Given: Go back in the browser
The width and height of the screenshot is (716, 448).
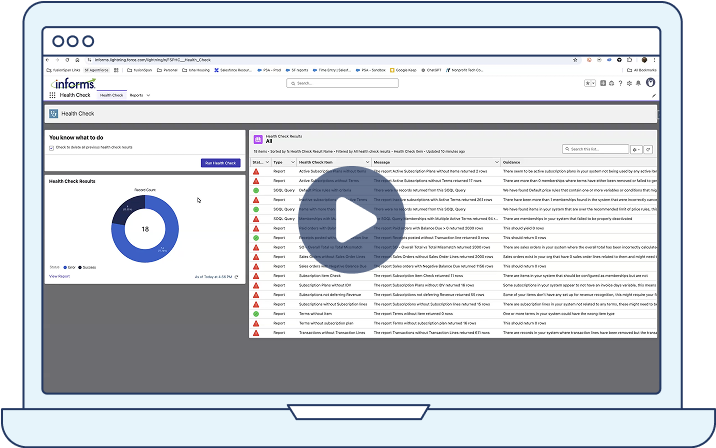Looking at the screenshot, I should pos(47,60).
